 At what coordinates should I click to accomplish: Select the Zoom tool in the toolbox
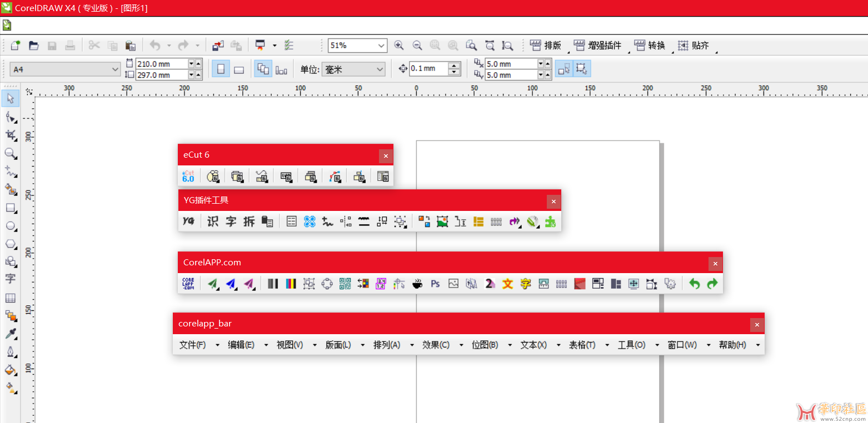point(11,153)
